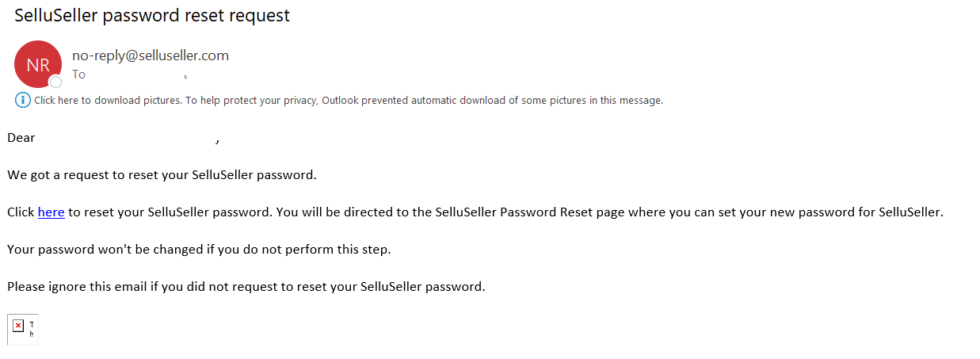Viewport: 980px width, 359px height.
Task: Click the alt text beside the broken image
Action: click(32, 330)
